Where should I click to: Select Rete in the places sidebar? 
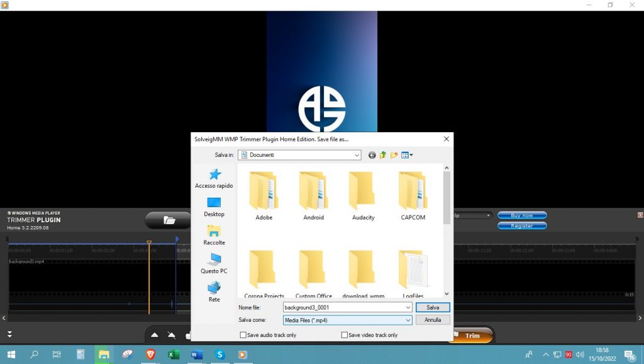tap(214, 292)
